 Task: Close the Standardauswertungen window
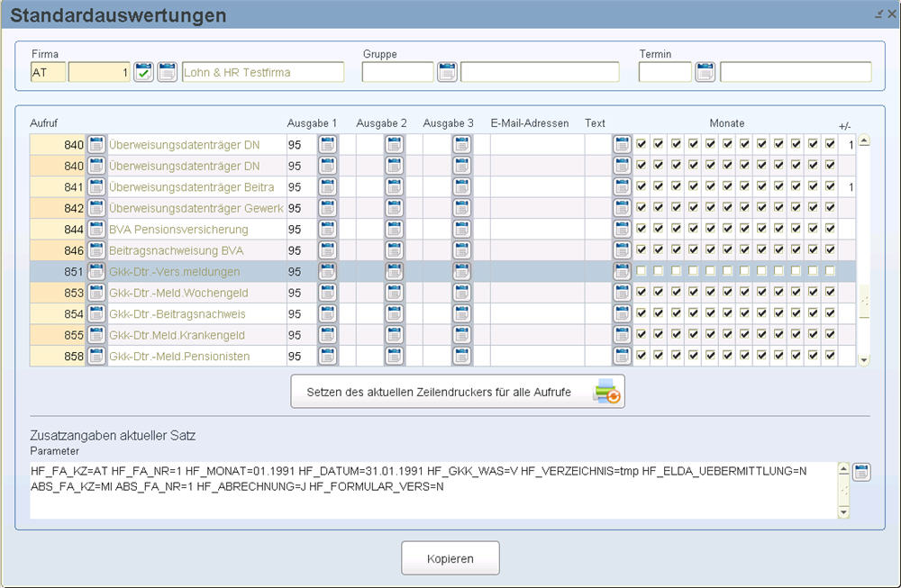tap(892, 14)
